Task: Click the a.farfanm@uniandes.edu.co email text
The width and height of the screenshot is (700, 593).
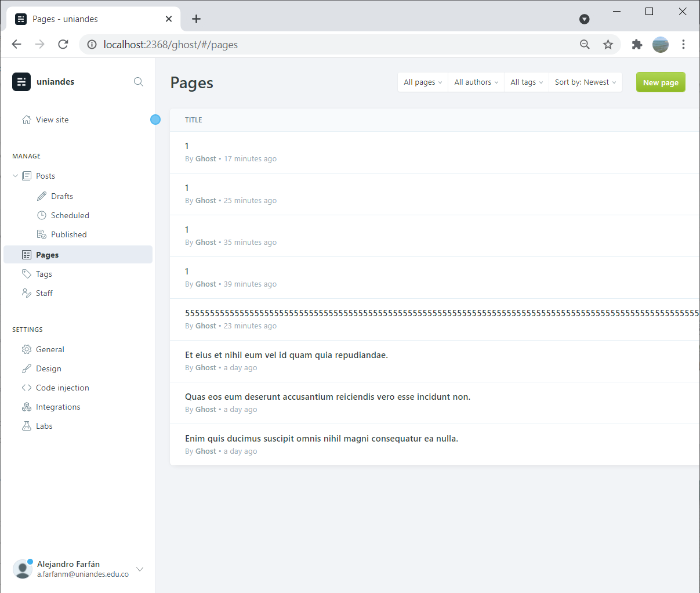Action: point(83,574)
